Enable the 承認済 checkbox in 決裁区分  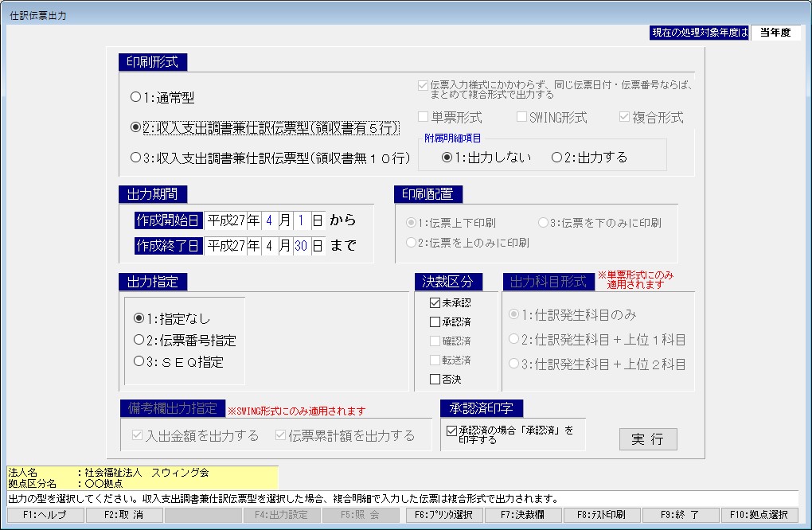[x=435, y=322]
